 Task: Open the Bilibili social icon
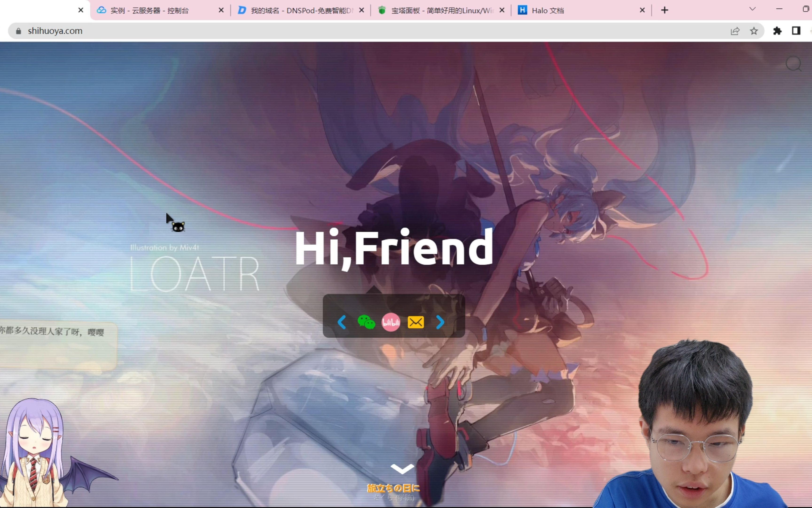point(390,322)
